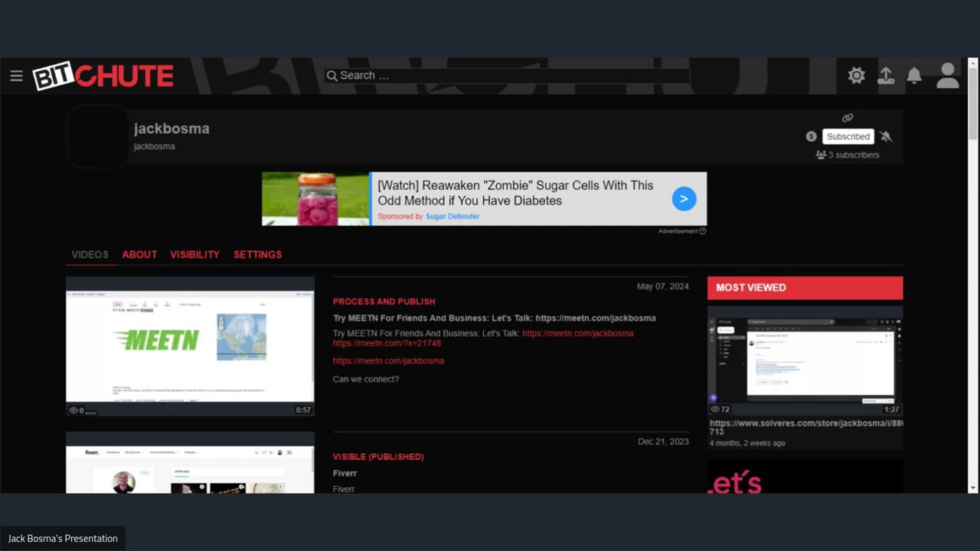
Task: Click the MOST VIEWED header
Action: (x=805, y=288)
